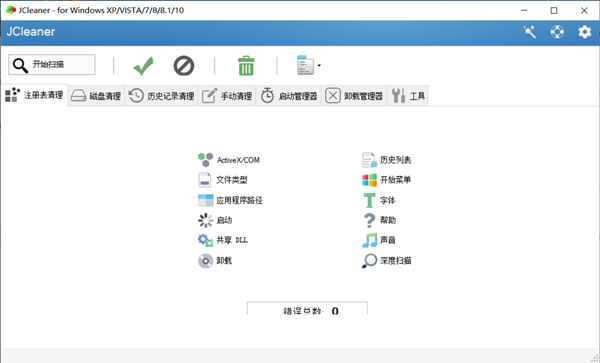This screenshot has height=363, width=600.
Task: Open the dropdown arrow beside file list icon
Action: click(x=319, y=65)
